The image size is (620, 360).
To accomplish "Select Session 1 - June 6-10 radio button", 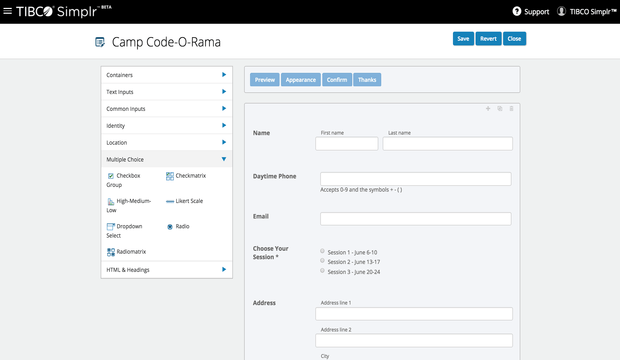I will (322, 251).
